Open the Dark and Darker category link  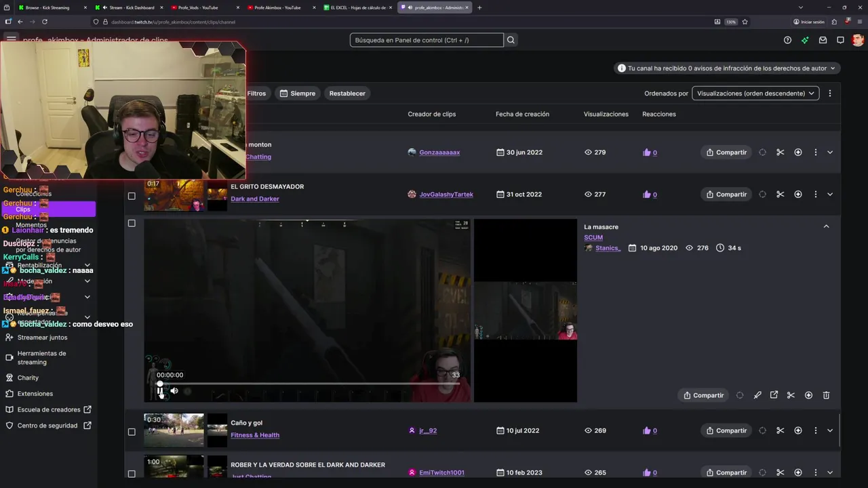(x=255, y=199)
